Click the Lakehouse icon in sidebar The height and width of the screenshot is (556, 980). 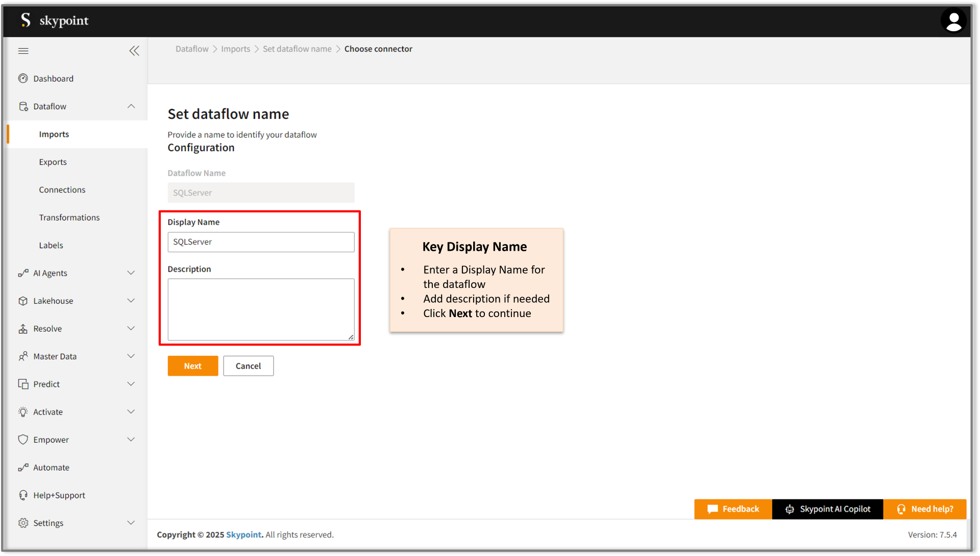pyautogui.click(x=21, y=301)
